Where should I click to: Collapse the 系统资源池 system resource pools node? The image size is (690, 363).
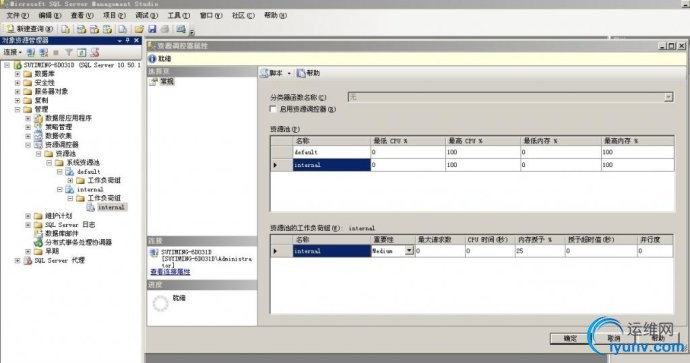49,163
